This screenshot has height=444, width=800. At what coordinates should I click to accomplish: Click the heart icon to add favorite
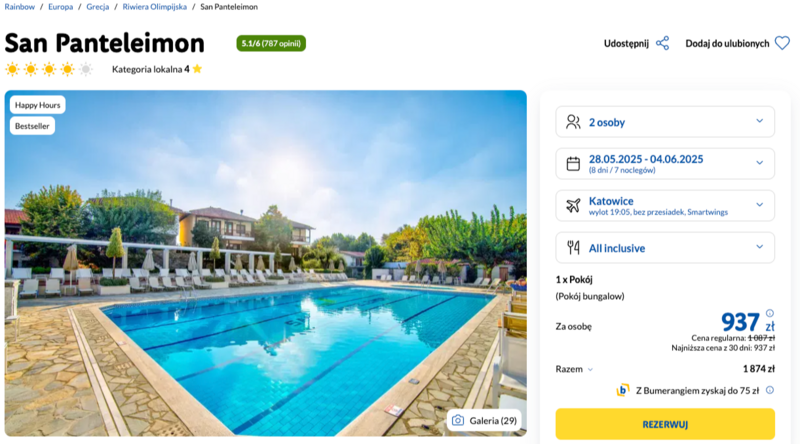pyautogui.click(x=782, y=43)
